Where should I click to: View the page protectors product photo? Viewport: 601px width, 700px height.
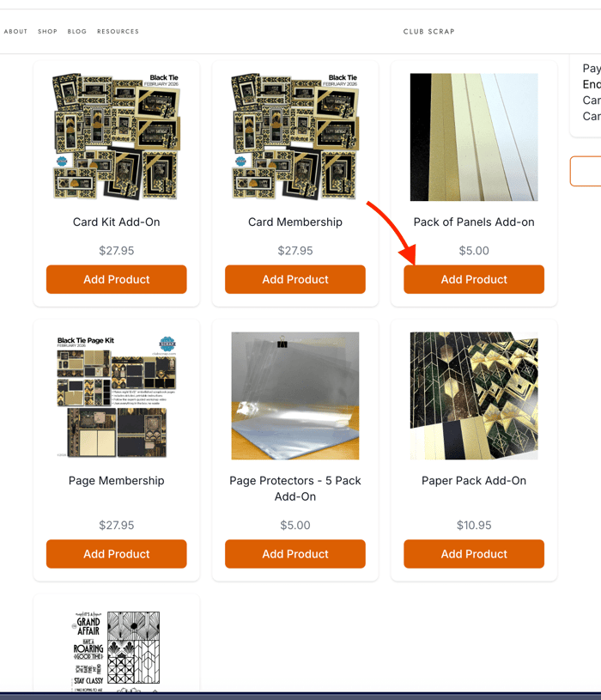(x=295, y=396)
